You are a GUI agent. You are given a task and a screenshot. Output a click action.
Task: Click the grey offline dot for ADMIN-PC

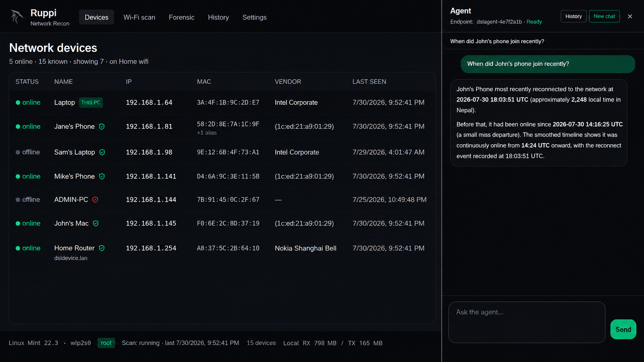point(18,200)
